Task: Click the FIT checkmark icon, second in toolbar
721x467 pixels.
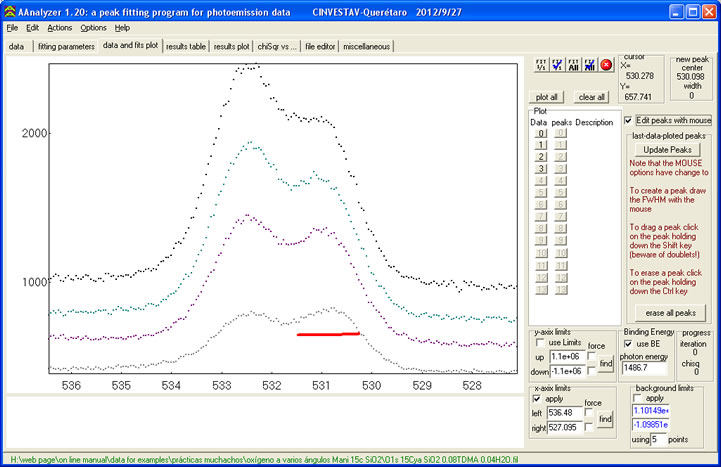Action: click(557, 66)
